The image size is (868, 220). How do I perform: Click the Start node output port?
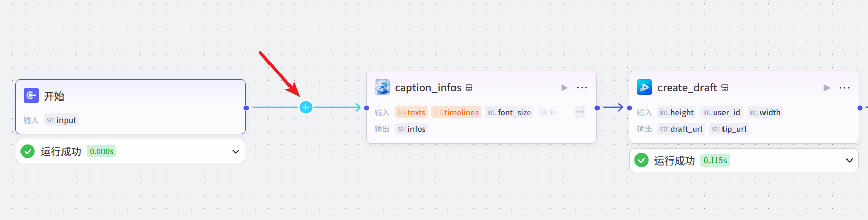click(x=246, y=108)
